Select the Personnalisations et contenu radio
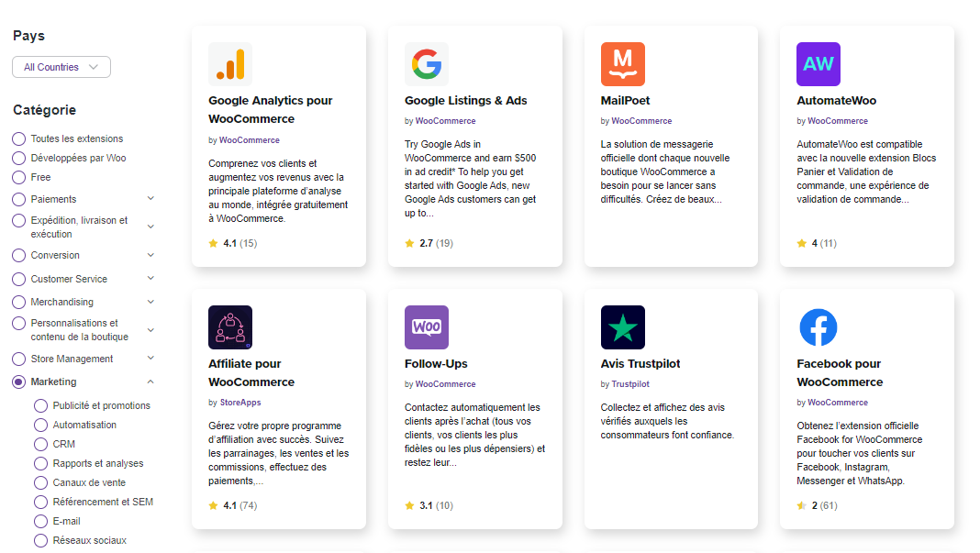Viewport: 980px width, 553px height. coord(18,323)
